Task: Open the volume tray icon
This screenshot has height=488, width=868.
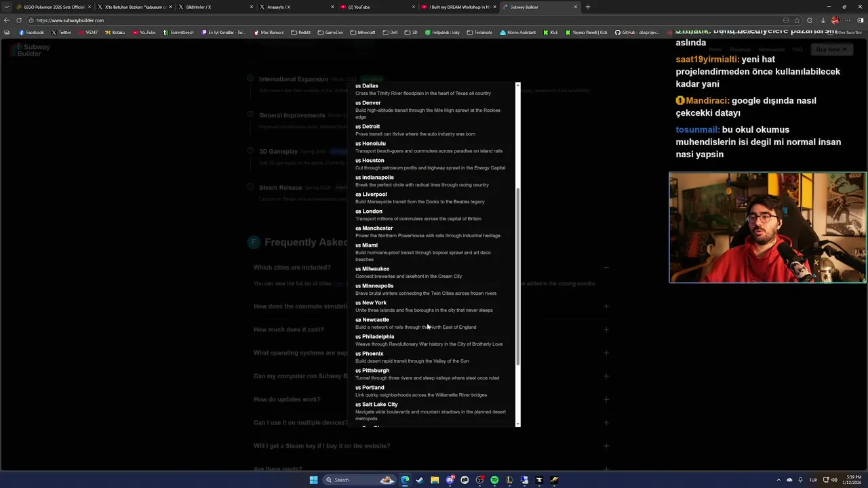Action: (834, 480)
